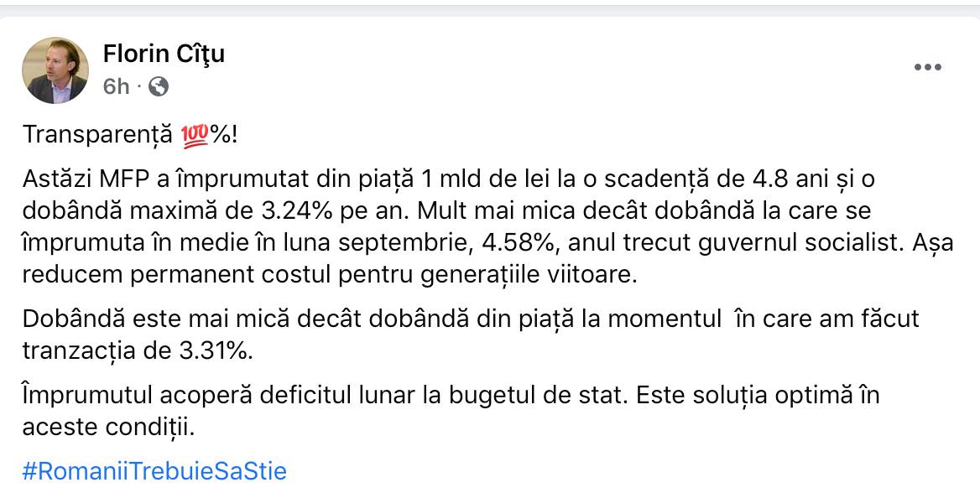The height and width of the screenshot is (498, 980).
Task: Click the words 'aceste condiții'
Action: (x=108, y=428)
